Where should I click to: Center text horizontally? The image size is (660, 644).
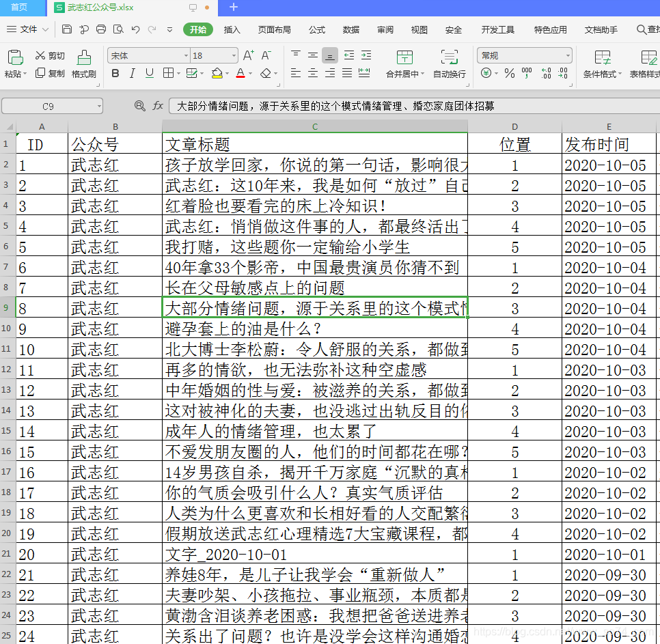[313, 73]
